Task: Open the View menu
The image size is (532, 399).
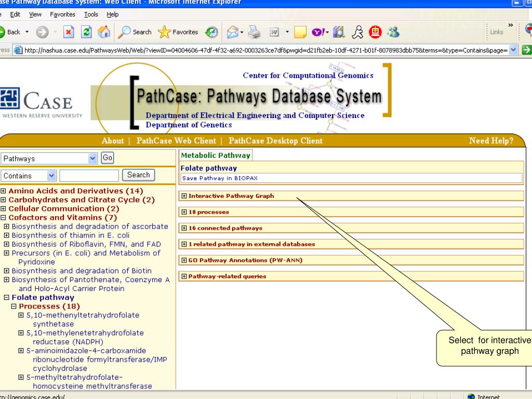Action: pyautogui.click(x=35, y=14)
